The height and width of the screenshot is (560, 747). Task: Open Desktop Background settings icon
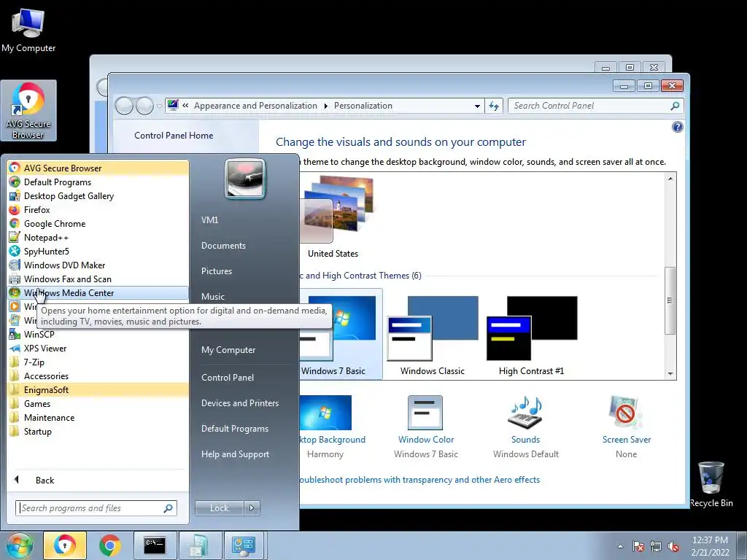click(x=326, y=413)
